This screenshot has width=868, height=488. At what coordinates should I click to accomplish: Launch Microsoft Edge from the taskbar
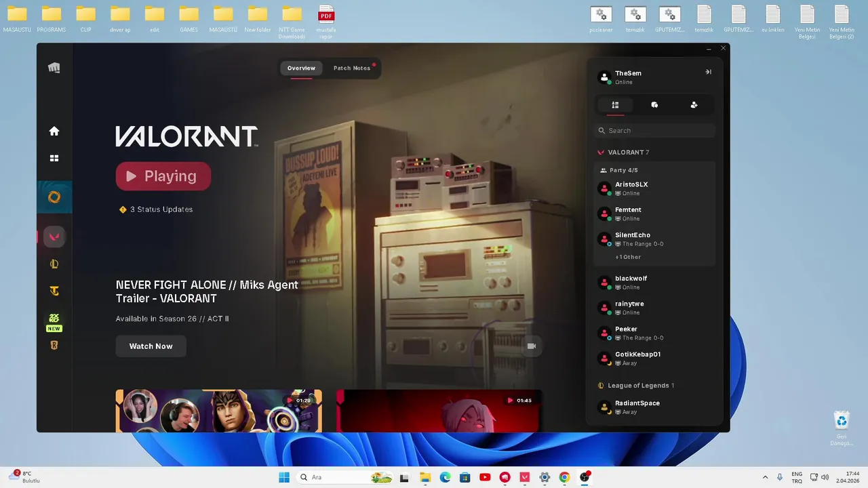click(445, 477)
